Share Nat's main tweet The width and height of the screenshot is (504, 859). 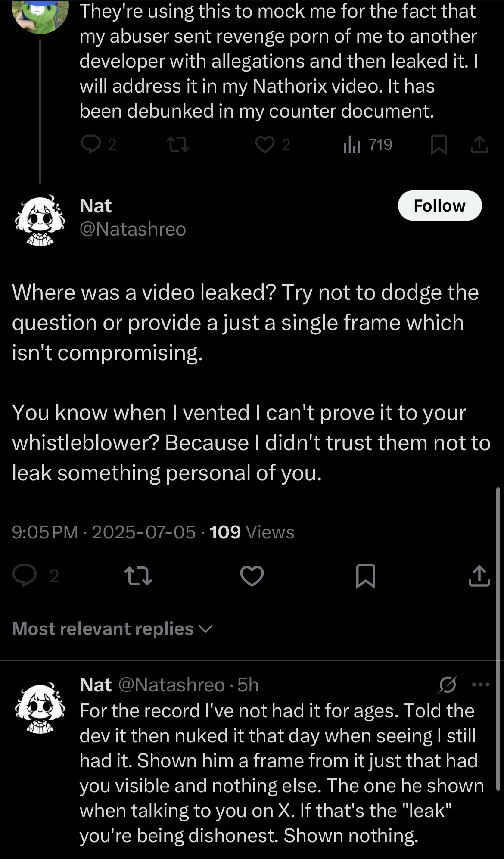pos(479,576)
